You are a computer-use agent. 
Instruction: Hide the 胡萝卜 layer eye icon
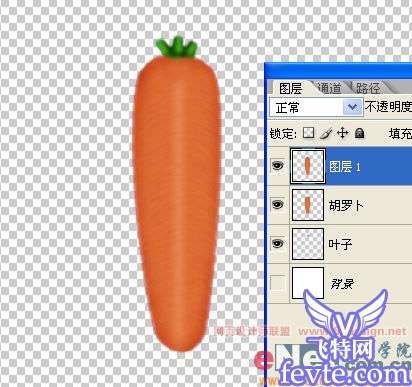(x=278, y=204)
